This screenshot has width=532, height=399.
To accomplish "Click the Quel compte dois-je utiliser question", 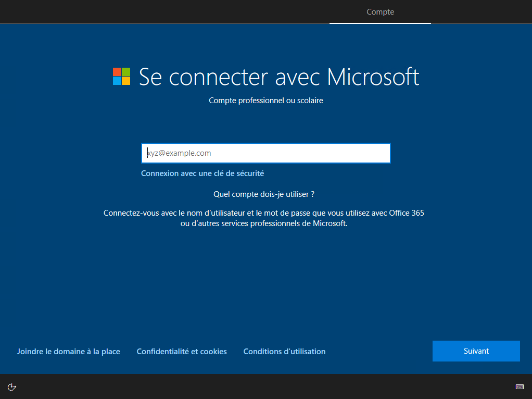I will (263, 194).
